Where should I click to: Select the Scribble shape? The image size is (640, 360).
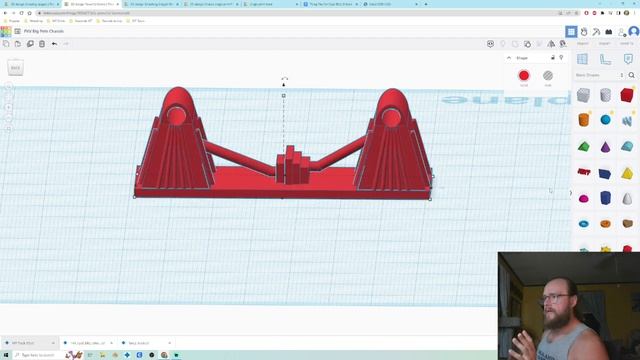click(627, 120)
